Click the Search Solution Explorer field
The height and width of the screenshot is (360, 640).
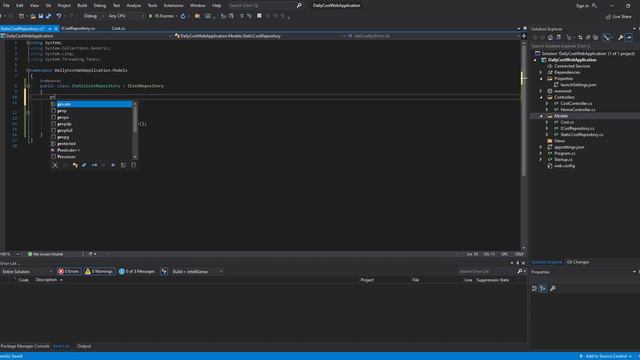(584, 46)
